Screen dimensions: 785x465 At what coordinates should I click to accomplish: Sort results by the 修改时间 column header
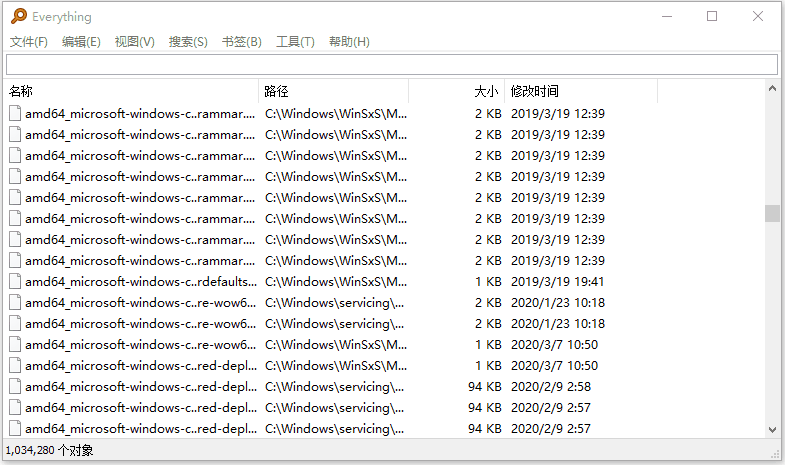tap(581, 91)
